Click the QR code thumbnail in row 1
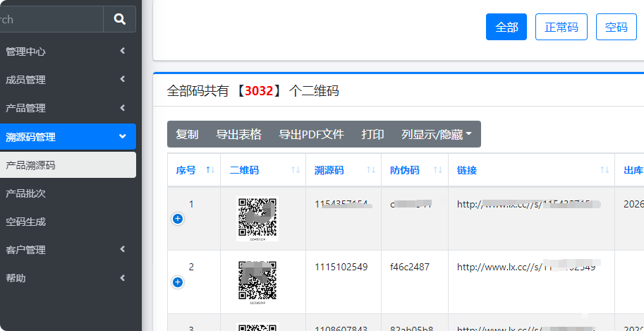Screen dimensions: 644x331 click(257, 219)
